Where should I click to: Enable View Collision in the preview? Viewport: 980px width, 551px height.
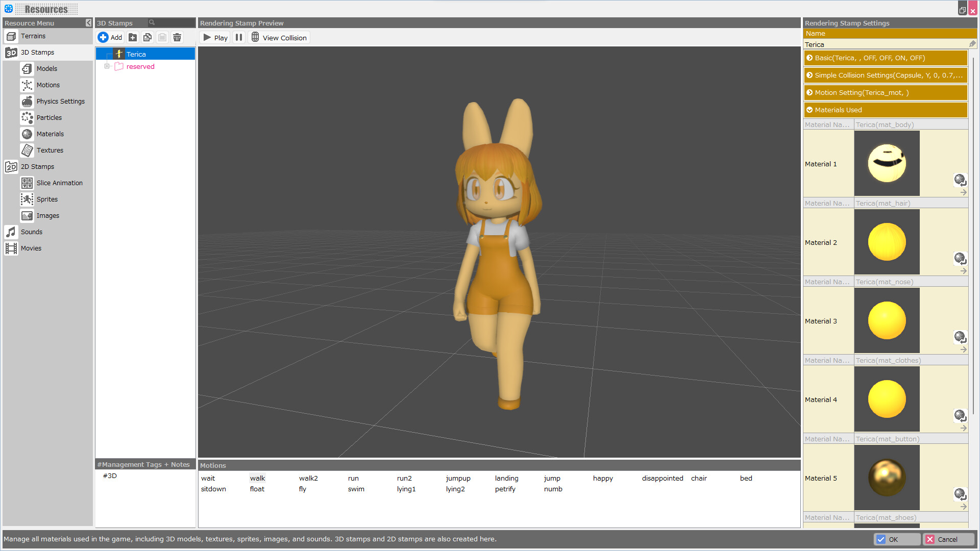279,37
